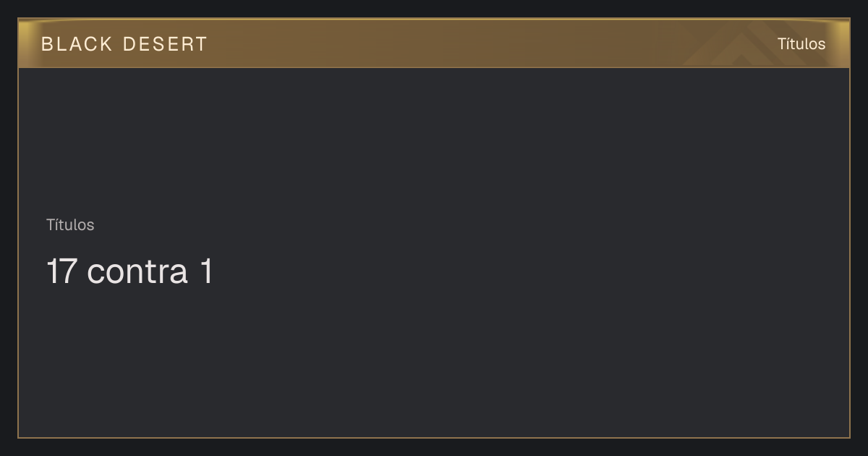Image resolution: width=868 pixels, height=456 pixels.
Task: Click the thin gold line beneath the header
Action: click(434, 67)
